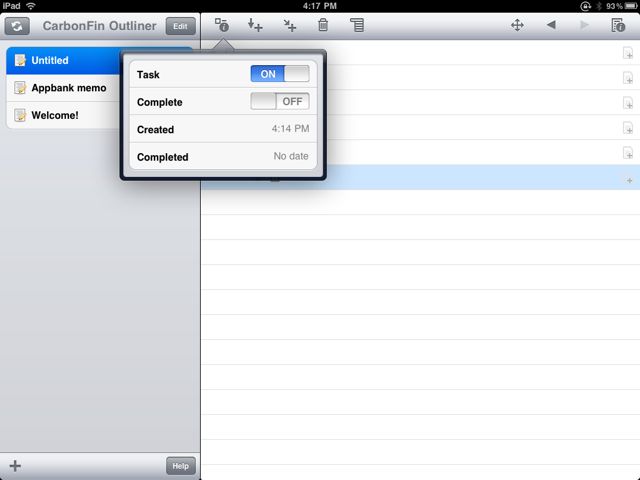Tap plus icon on highlighted row
Image resolution: width=640 pixels, height=480 pixels.
(629, 180)
